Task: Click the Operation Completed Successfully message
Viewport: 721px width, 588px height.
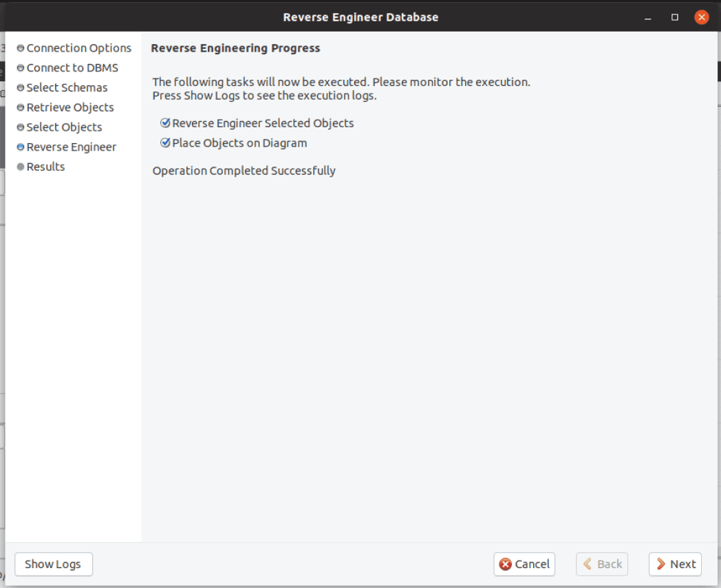Action: 244,171
